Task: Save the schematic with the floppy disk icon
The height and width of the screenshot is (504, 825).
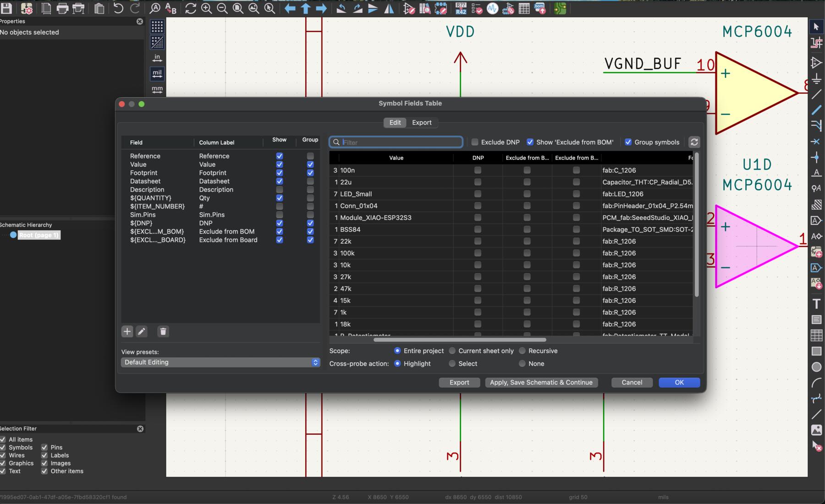Action: click(7, 8)
